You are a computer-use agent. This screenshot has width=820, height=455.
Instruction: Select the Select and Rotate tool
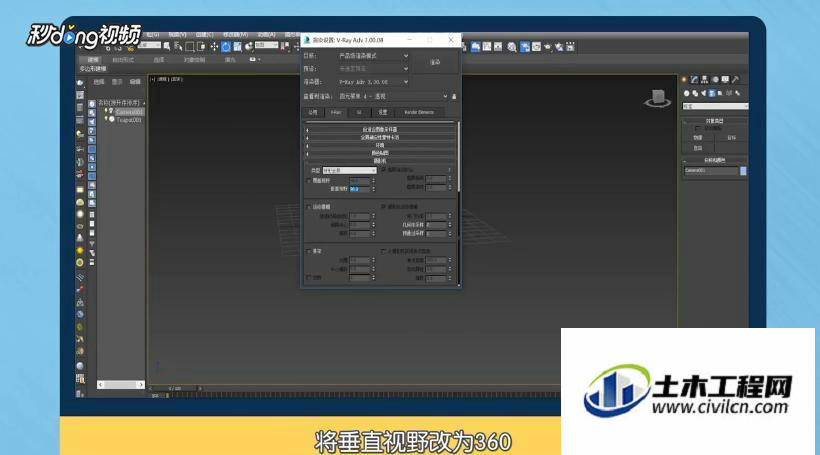226,47
